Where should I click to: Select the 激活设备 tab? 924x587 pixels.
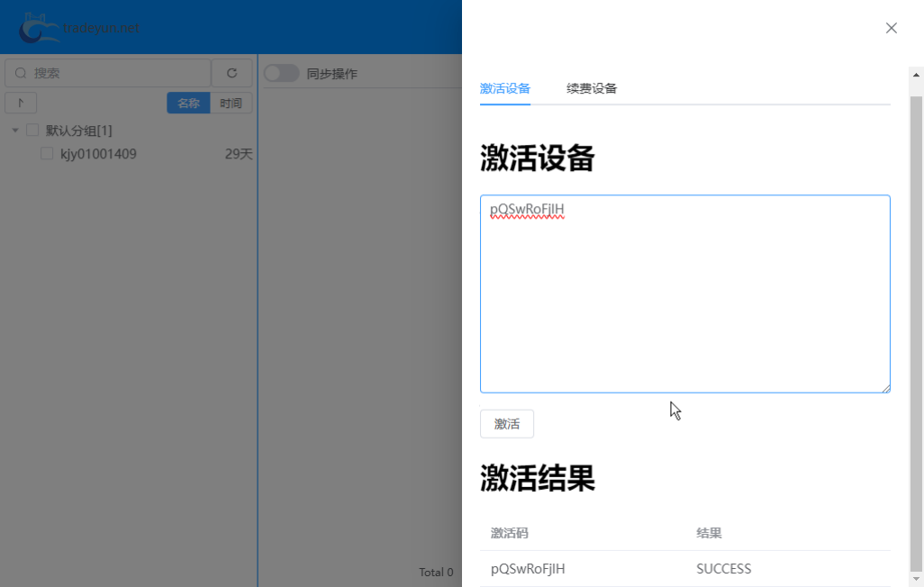[505, 89]
